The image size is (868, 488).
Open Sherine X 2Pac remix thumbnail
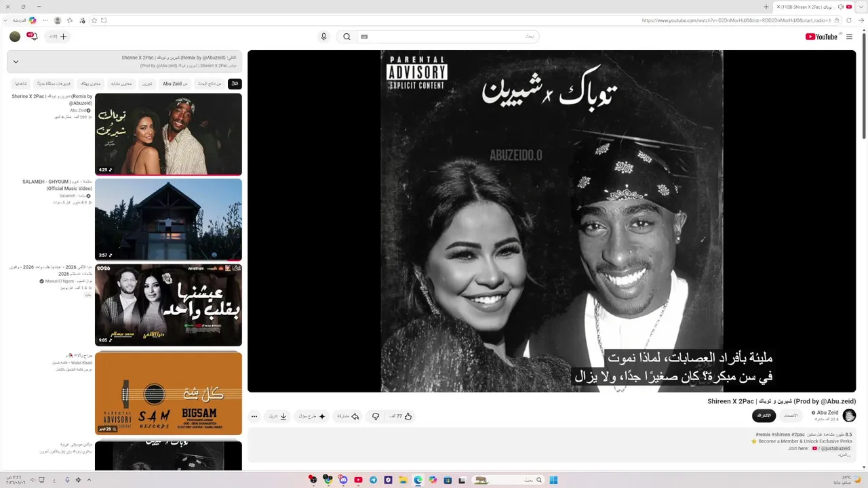(x=168, y=134)
